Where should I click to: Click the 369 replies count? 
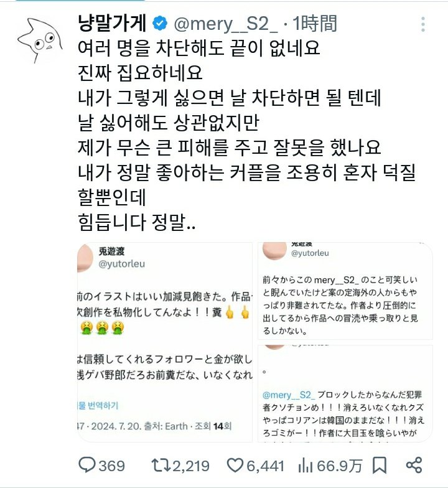[x=112, y=466]
